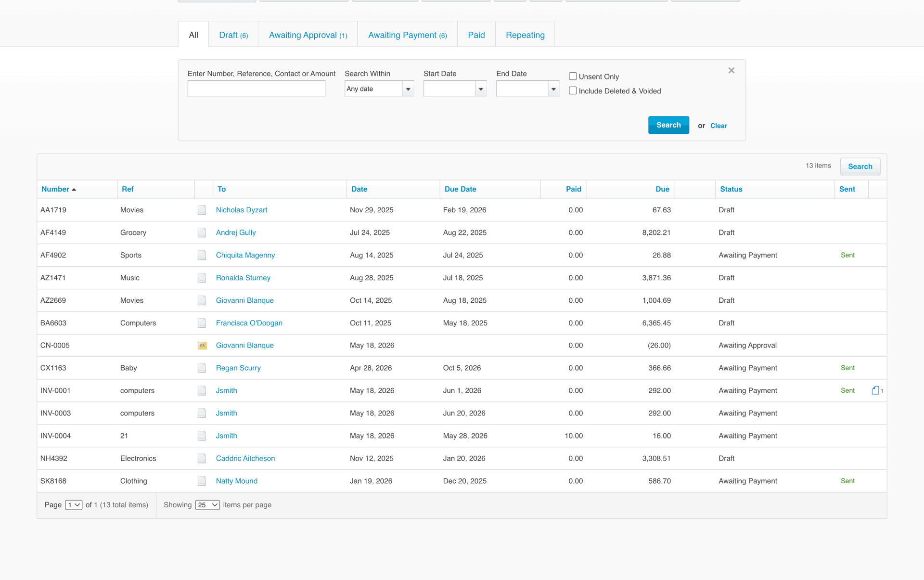Click the Awaiting Approval status cell
Screen dimensions: 924x580
[747, 345]
